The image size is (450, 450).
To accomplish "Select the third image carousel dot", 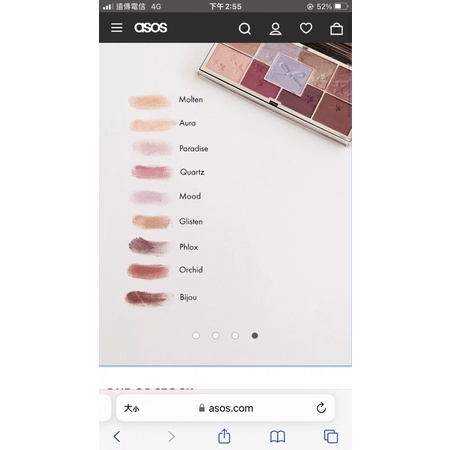I will [235, 336].
